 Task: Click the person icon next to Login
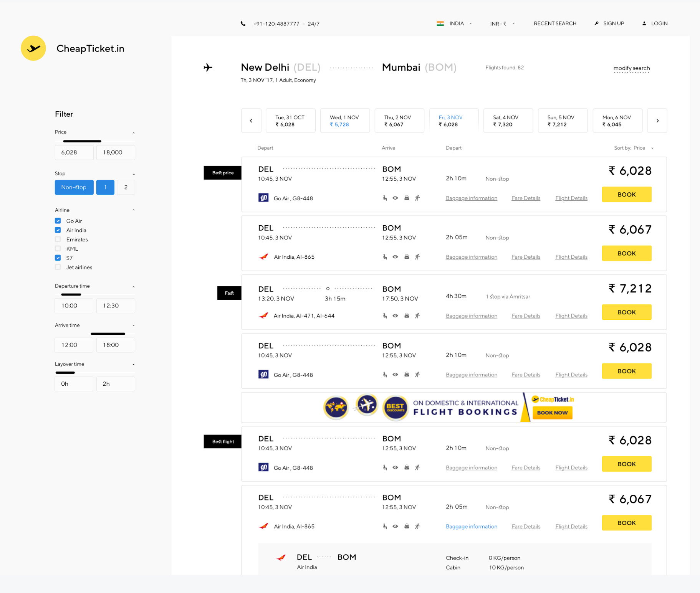pyautogui.click(x=644, y=23)
